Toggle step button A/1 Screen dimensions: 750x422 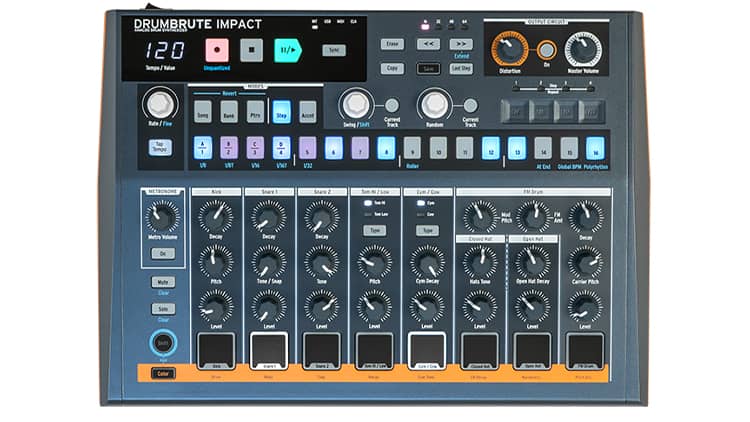click(x=203, y=148)
